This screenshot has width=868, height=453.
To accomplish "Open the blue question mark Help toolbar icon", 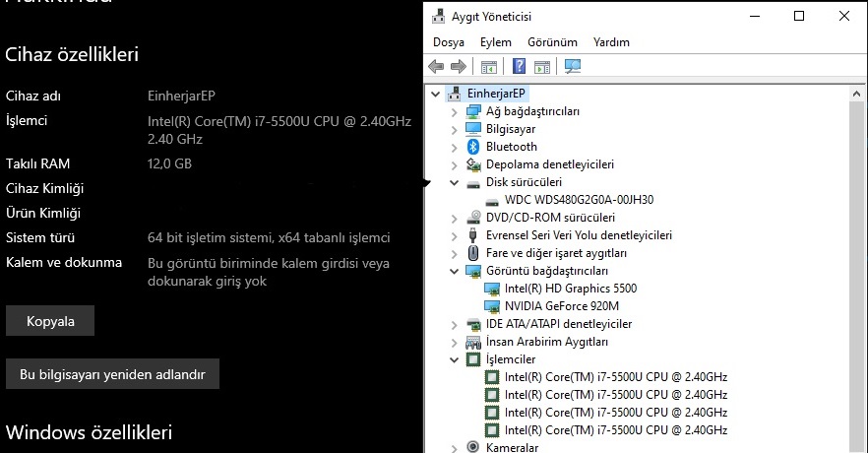I will pos(520,66).
